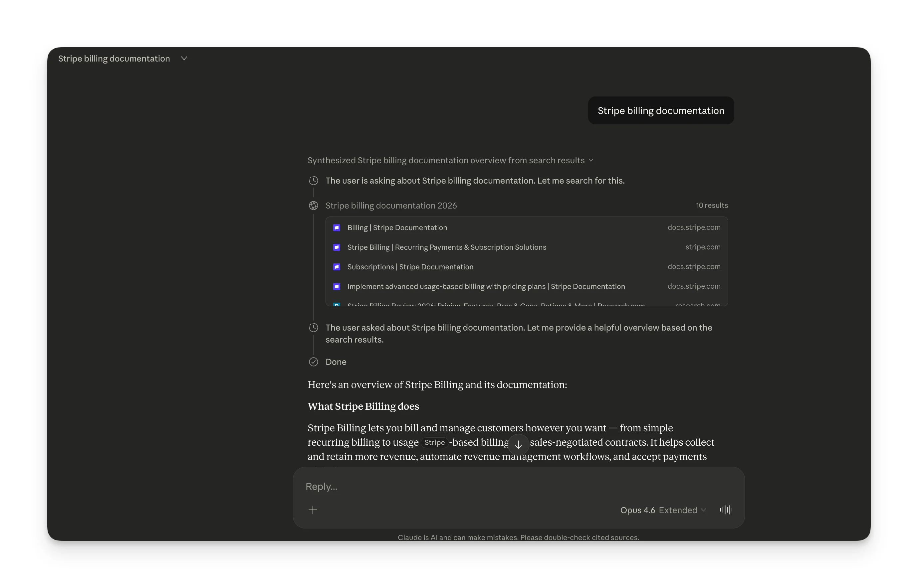Click the globe web search icon
This screenshot has width=918, height=588.
click(x=313, y=206)
